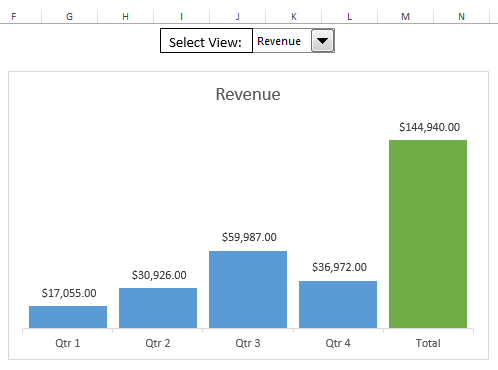The width and height of the screenshot is (498, 370).
Task: Click the Total axis label
Action: pyautogui.click(x=428, y=343)
